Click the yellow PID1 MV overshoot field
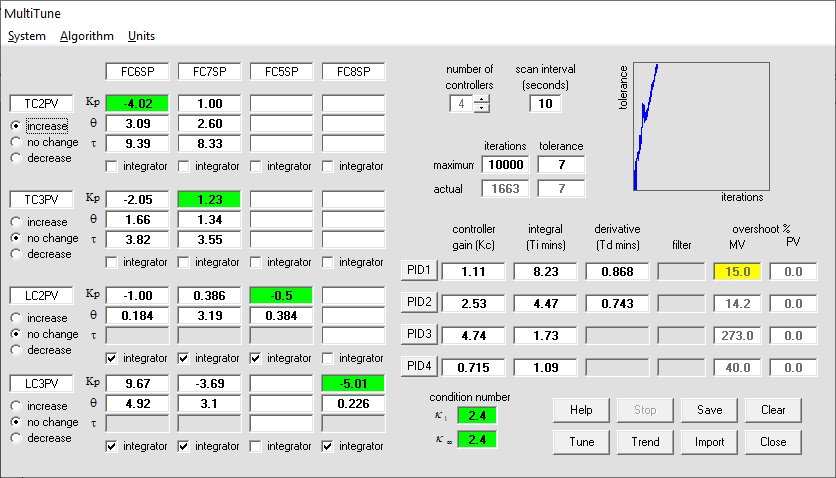 point(738,271)
